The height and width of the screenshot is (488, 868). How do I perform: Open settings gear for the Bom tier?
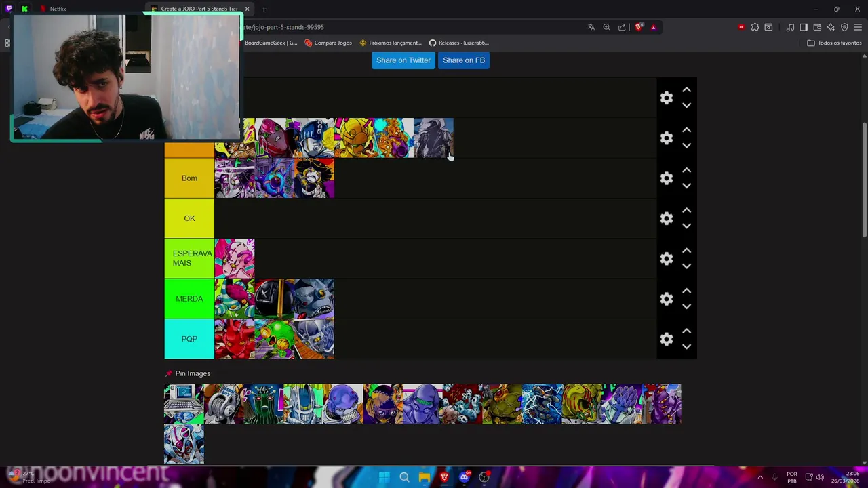tap(667, 178)
